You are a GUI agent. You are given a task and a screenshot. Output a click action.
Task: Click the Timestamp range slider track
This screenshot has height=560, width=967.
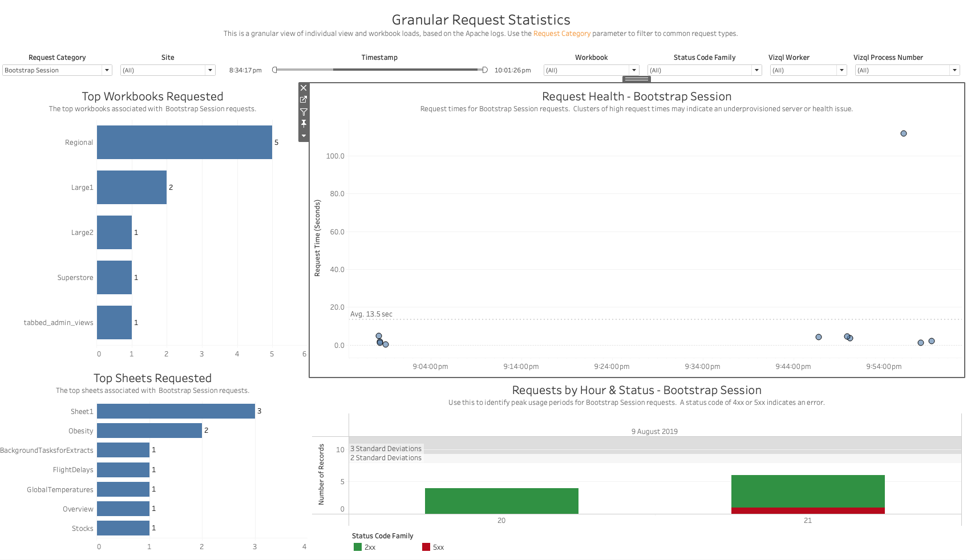coord(379,70)
